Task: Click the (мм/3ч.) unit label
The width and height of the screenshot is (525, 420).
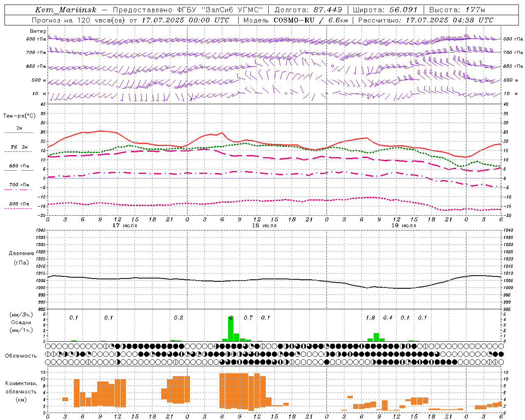Action: click(x=21, y=315)
